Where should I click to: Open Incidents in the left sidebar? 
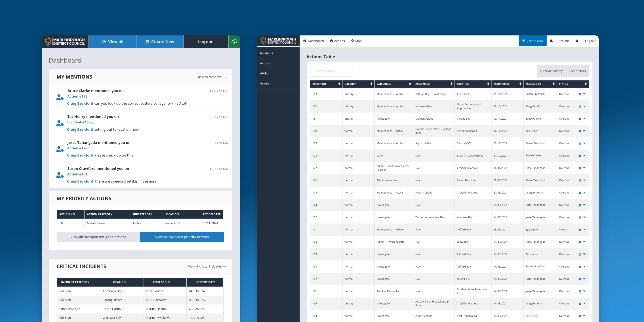(278, 53)
